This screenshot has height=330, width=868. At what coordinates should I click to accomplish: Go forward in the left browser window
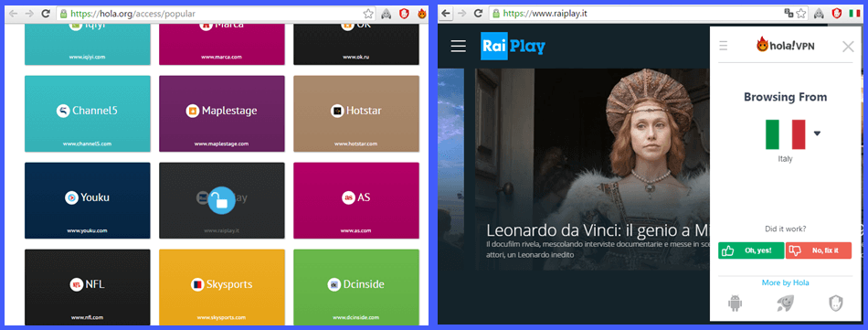point(29,14)
